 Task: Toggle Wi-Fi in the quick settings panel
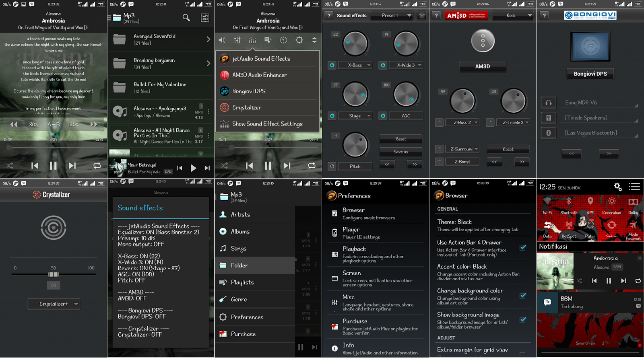(x=547, y=205)
